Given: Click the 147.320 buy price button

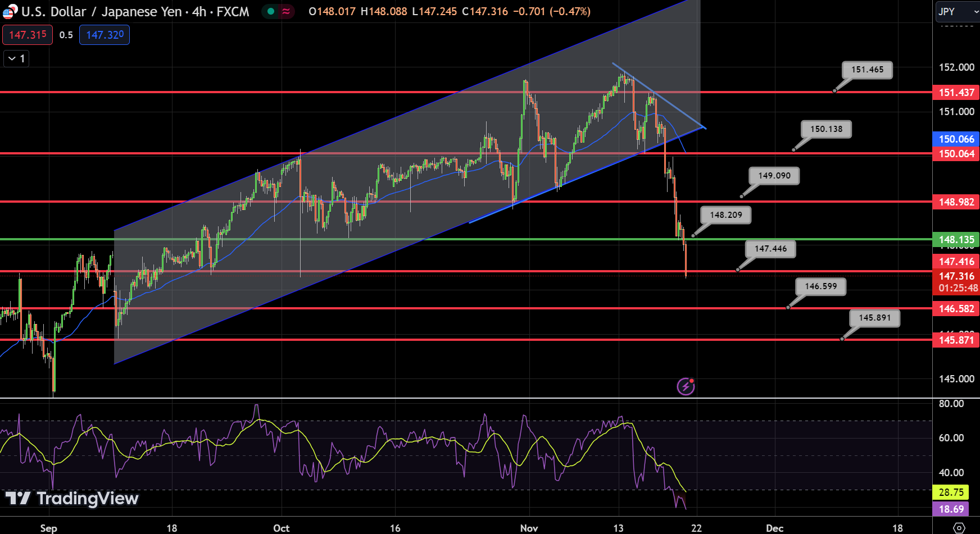Looking at the screenshot, I should pyautogui.click(x=105, y=35).
